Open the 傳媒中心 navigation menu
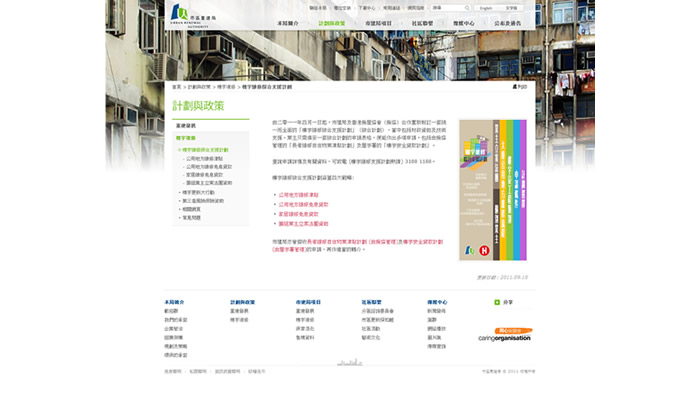 pyautogui.click(x=464, y=22)
